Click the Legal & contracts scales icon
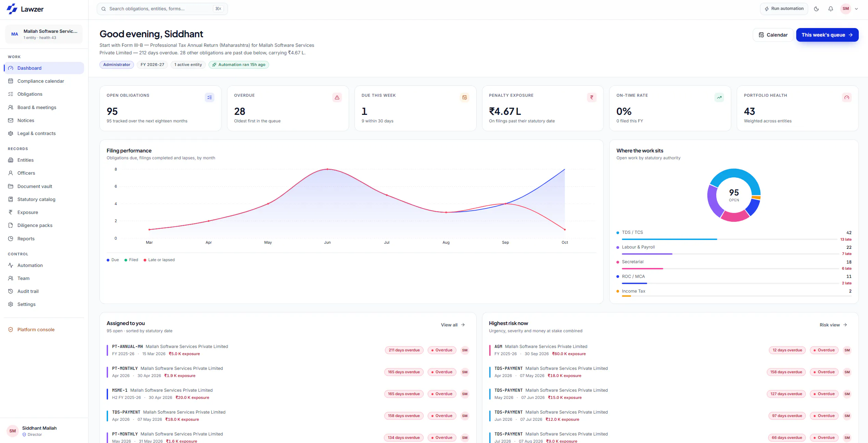Image resolution: width=868 pixels, height=443 pixels. 11,133
